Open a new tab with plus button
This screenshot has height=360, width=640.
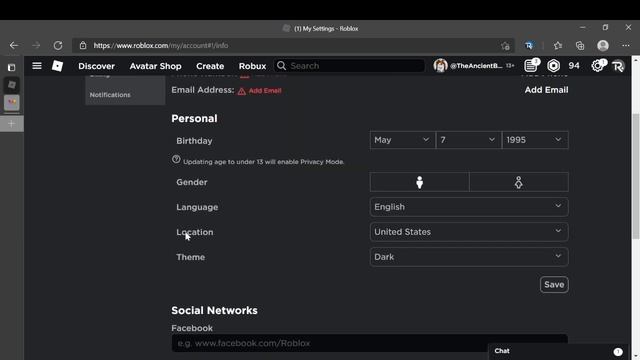tap(11, 124)
